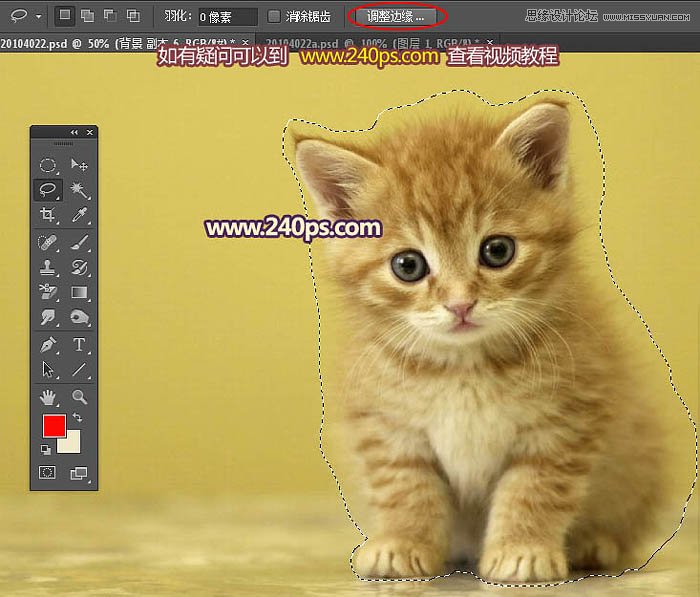Screen dimensions: 700x597
Task: Select the Type tool
Action: point(79,344)
